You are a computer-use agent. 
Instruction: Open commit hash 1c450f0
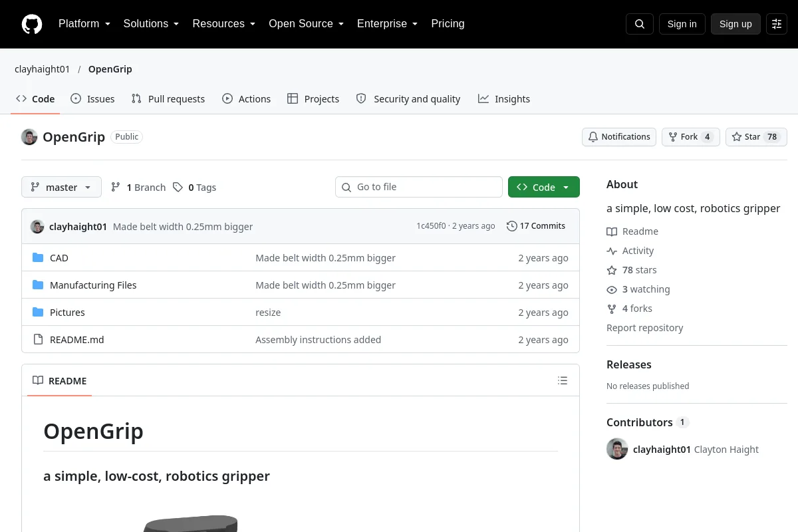(x=431, y=226)
